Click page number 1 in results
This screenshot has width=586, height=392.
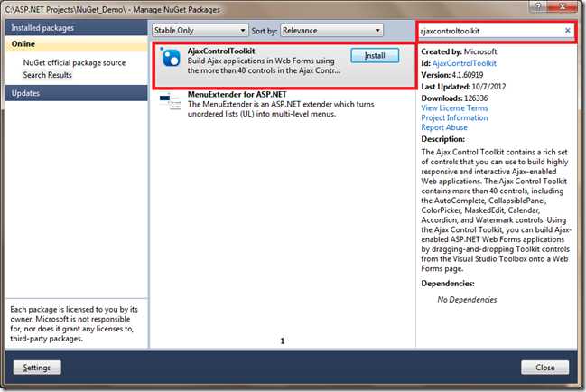click(283, 341)
